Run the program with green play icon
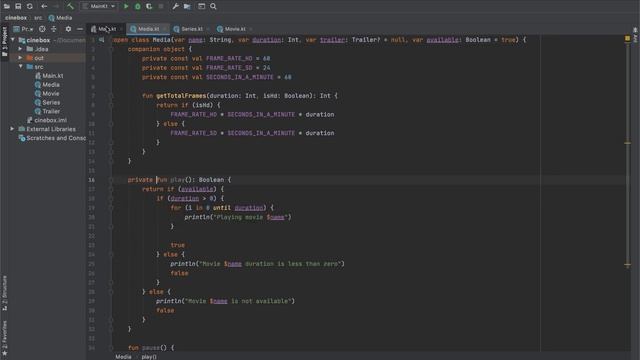This screenshot has width=640, height=360. tap(126, 6)
